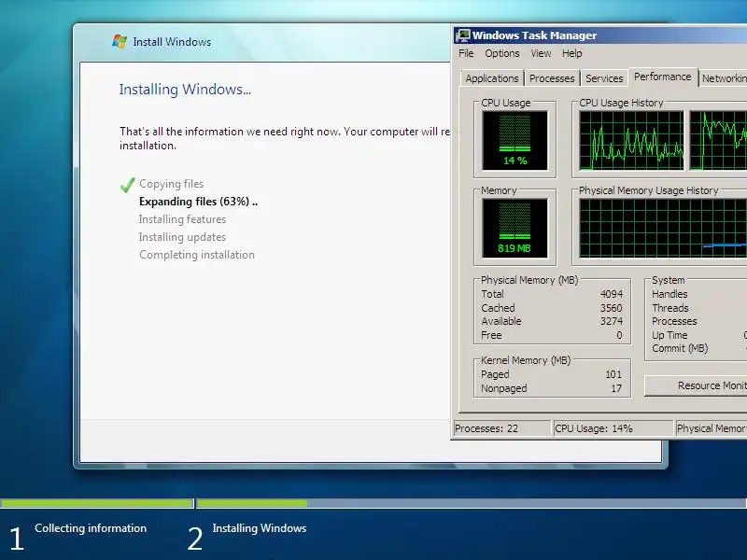Screen dimensions: 747x560
Task: Click the step 1 Collecting information label
Action: click(x=91, y=528)
